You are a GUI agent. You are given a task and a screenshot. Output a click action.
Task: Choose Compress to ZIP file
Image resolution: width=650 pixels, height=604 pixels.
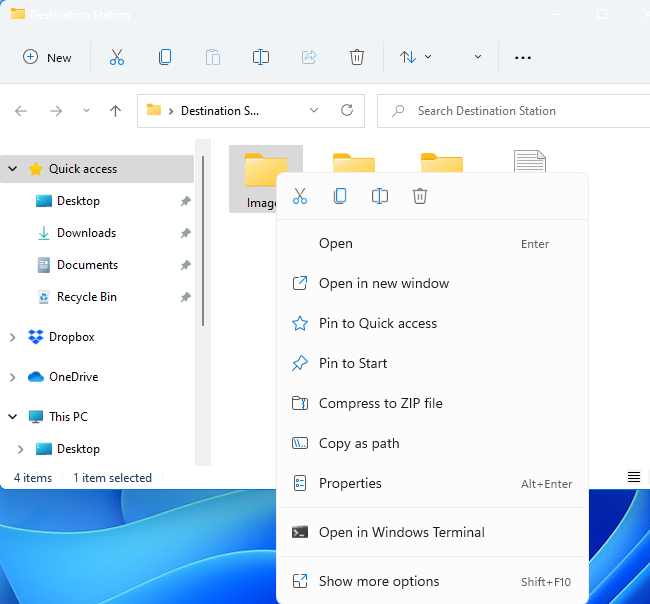[380, 403]
